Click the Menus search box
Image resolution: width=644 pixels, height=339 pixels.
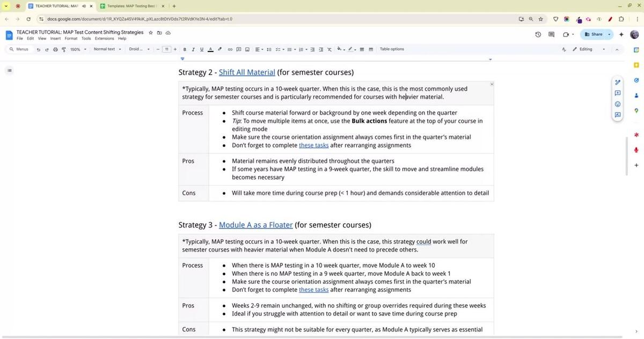19,49
